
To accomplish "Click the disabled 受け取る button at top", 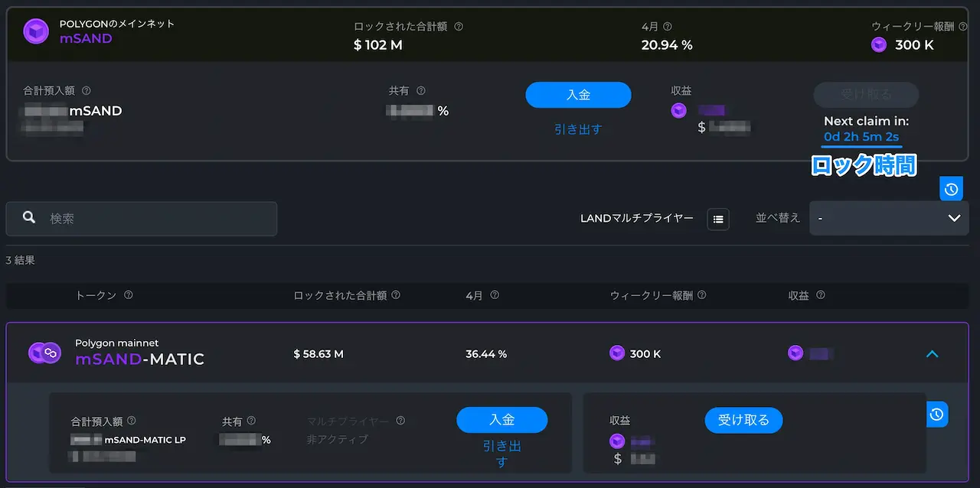I will (x=866, y=95).
